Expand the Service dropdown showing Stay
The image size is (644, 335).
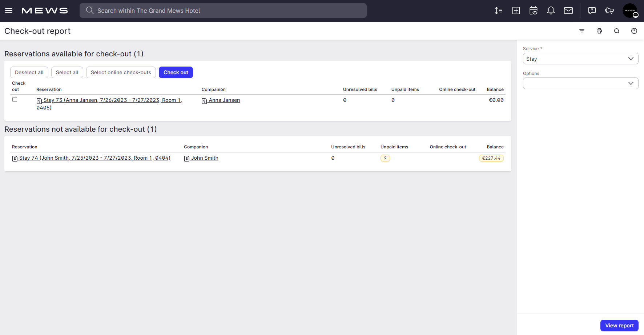(580, 59)
